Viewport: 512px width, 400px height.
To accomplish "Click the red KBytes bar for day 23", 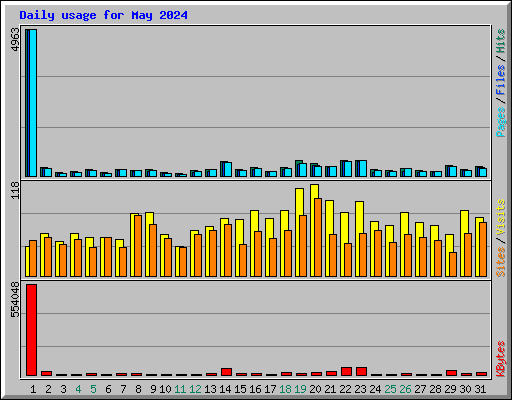I will (361, 371).
